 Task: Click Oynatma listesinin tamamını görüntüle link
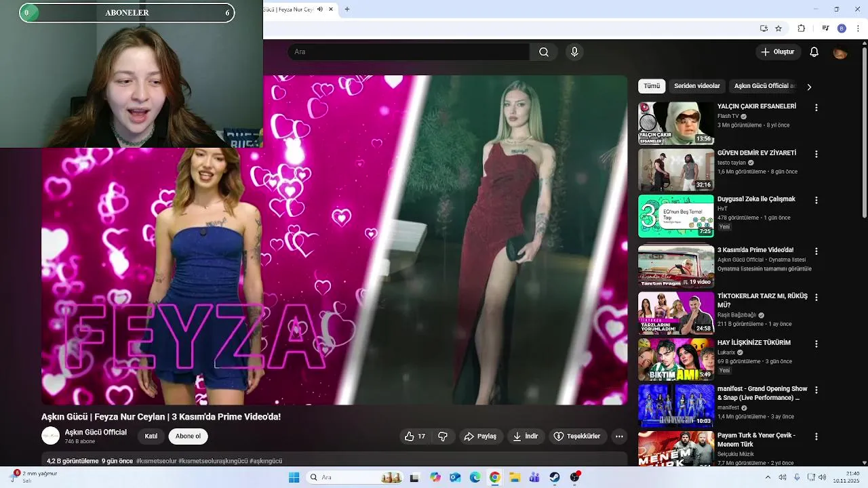click(764, 269)
